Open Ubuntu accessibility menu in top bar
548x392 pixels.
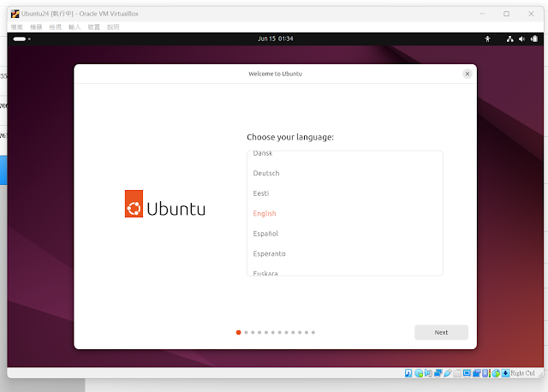487,39
